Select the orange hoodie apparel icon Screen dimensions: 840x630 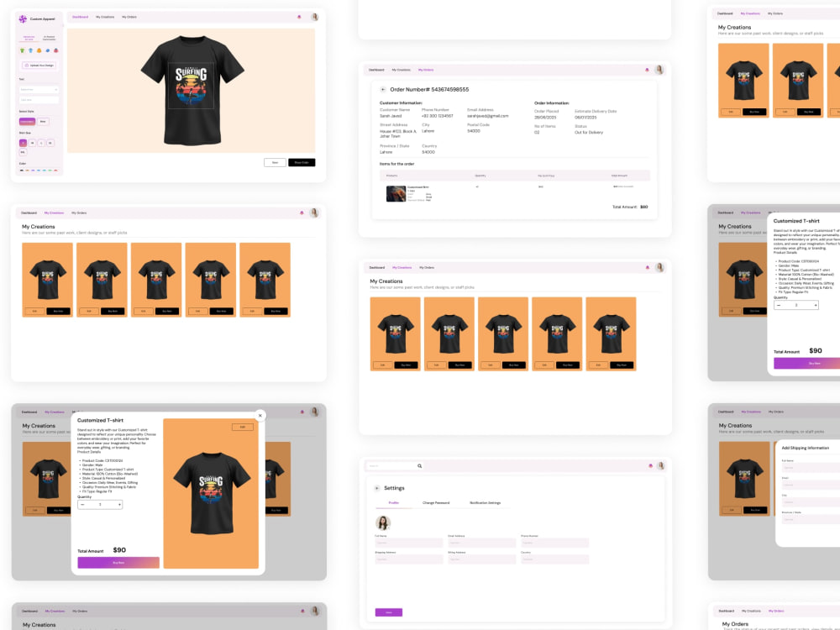[x=39, y=50]
